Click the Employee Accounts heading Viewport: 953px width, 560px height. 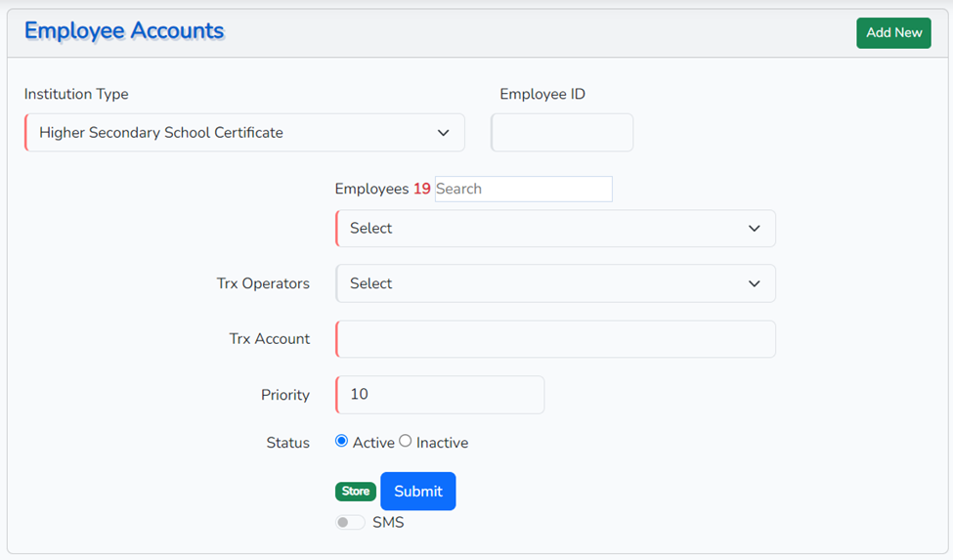[x=124, y=30]
